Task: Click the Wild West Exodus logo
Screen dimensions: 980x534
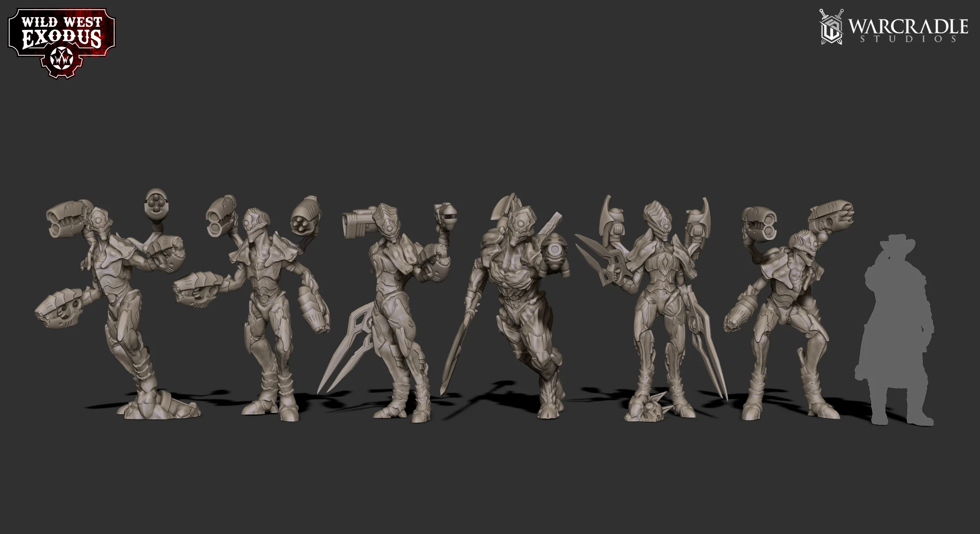Action: [x=62, y=43]
